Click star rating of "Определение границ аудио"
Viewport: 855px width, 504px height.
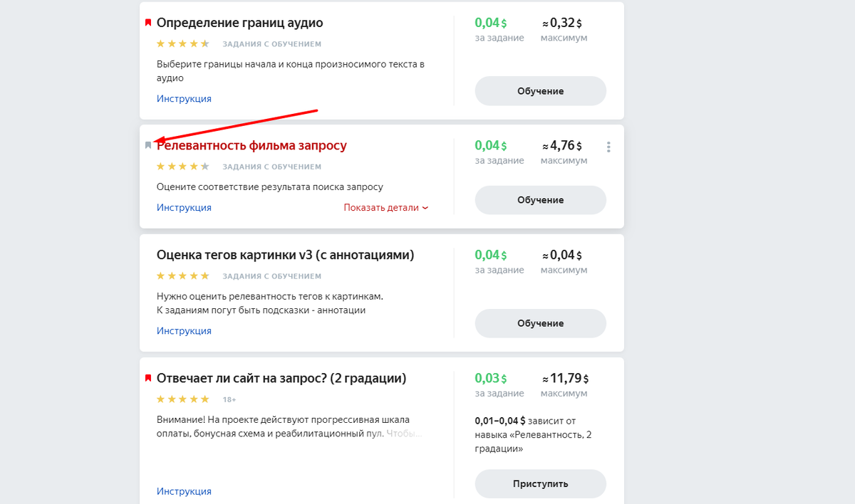coord(182,44)
